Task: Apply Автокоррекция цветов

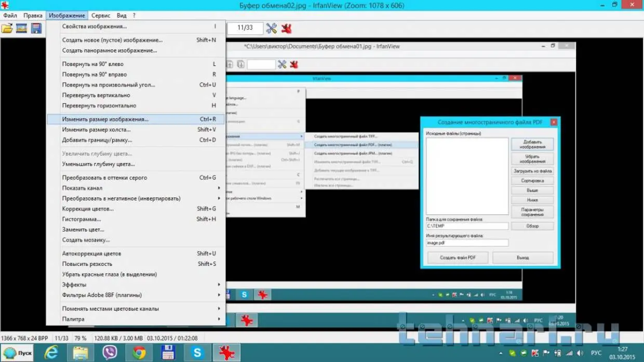Action: click(x=136, y=253)
